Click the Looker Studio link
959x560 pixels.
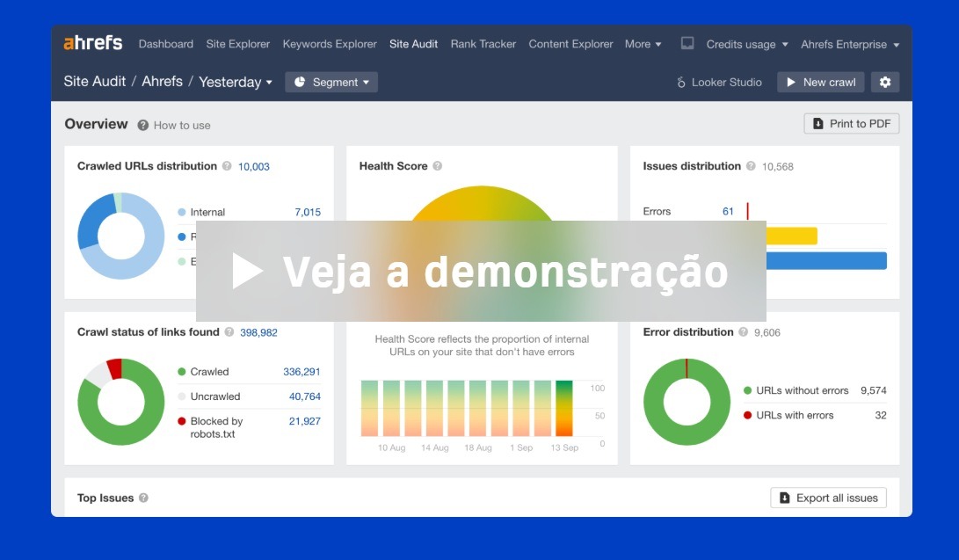pos(727,82)
